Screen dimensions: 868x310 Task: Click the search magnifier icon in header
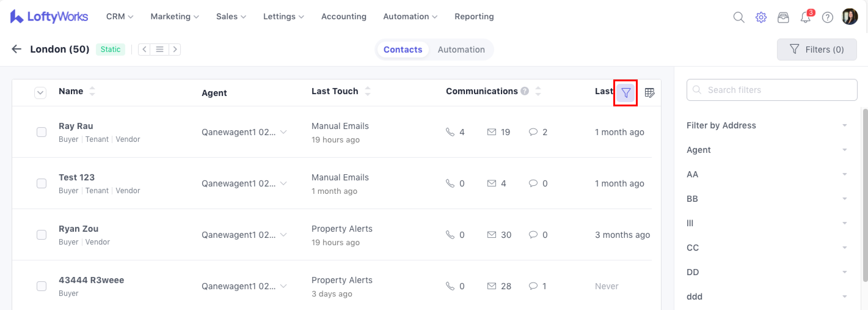tap(739, 17)
